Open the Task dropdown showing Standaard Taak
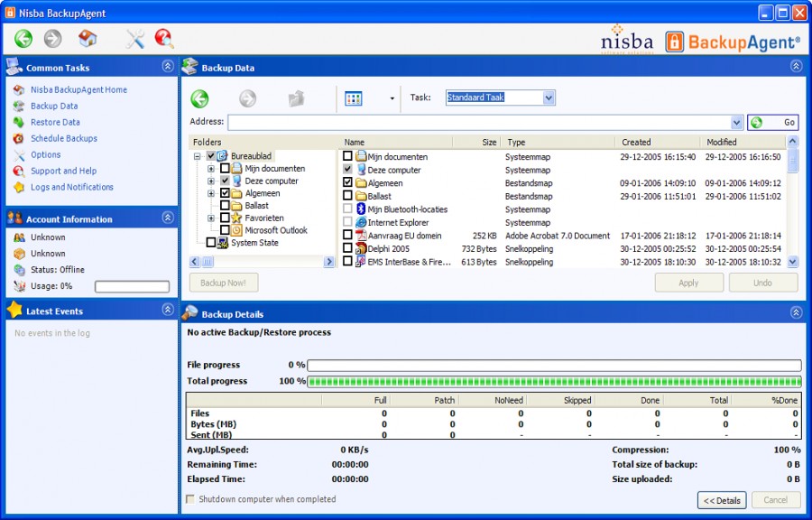This screenshot has height=520, width=812. click(x=549, y=97)
